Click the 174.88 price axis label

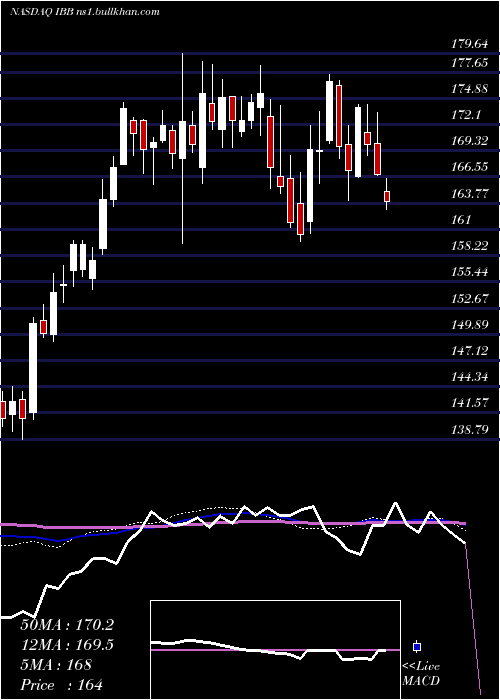click(x=470, y=89)
